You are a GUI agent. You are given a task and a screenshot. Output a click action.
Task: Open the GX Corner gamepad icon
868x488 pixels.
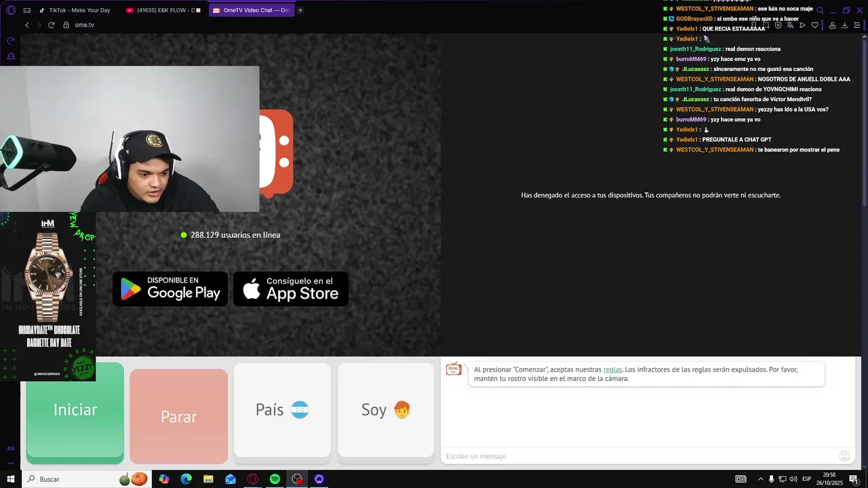click(27, 10)
